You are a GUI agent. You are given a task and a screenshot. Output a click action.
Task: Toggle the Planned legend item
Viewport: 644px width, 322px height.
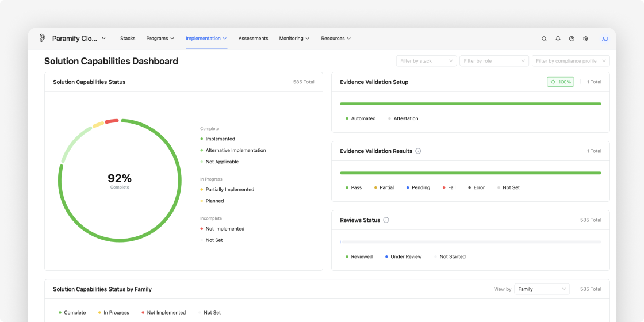(x=212, y=201)
